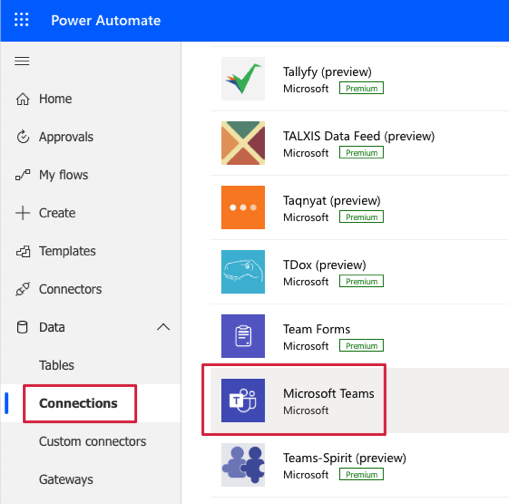Click Premium badge for TALXIS Data Feed

pos(361,152)
